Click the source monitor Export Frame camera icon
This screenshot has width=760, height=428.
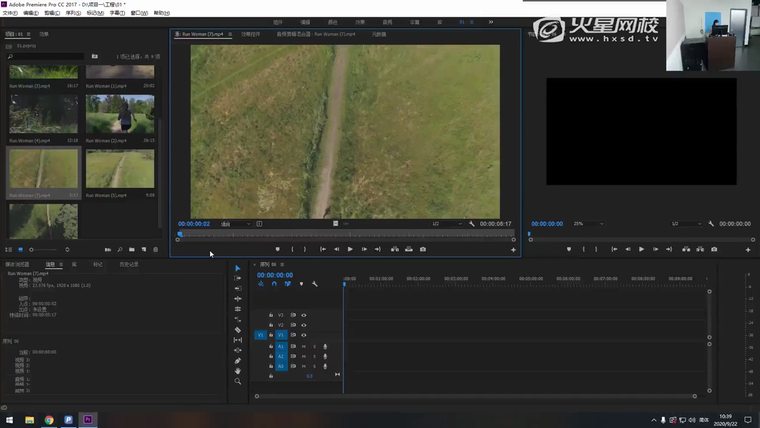(x=423, y=249)
